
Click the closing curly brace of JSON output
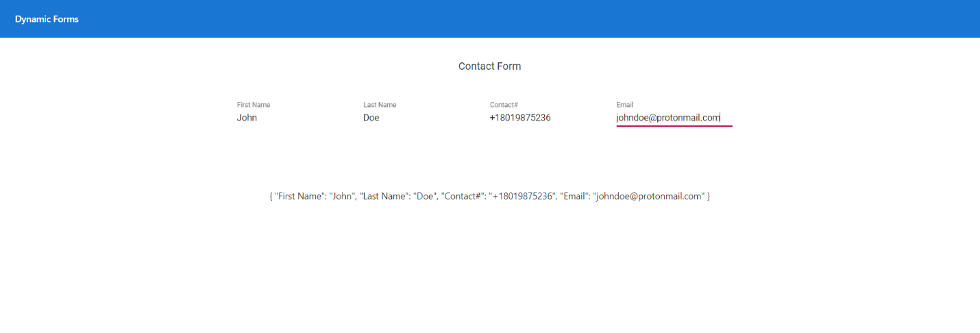coord(708,197)
